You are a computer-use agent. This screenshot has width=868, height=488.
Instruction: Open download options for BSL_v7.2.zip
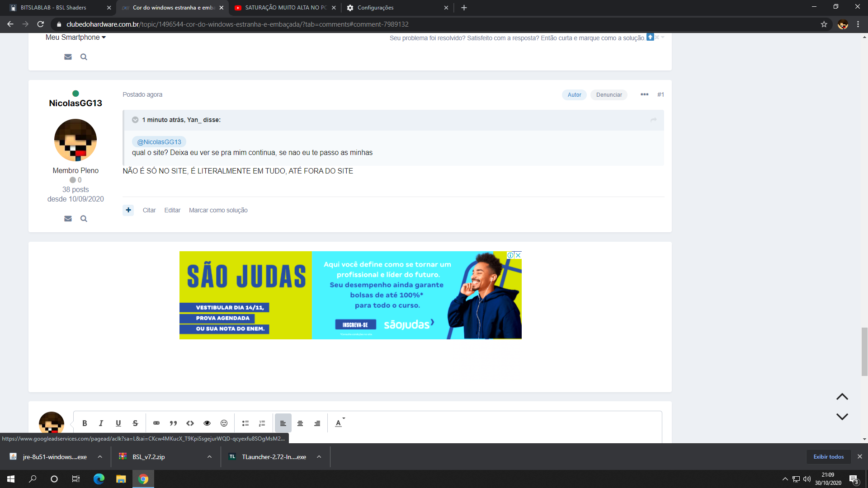209,457
